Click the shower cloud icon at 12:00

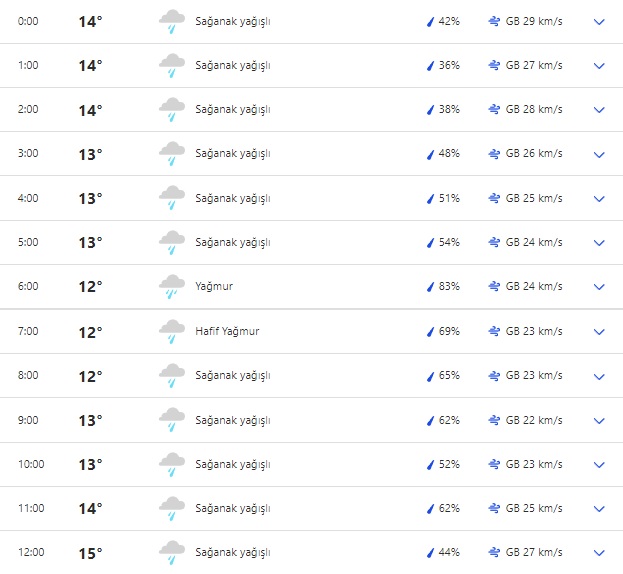tap(172, 552)
